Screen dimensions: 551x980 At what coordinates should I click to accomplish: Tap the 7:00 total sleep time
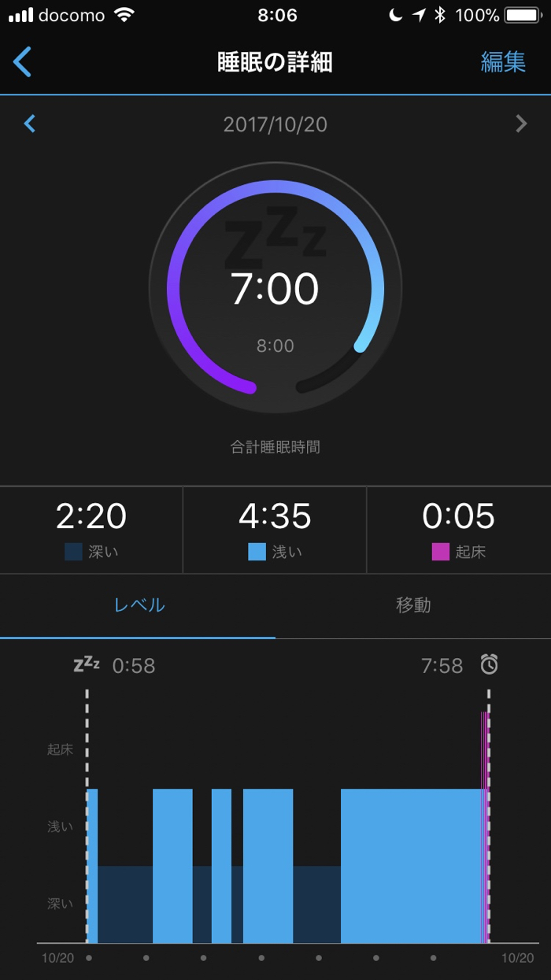tap(275, 289)
